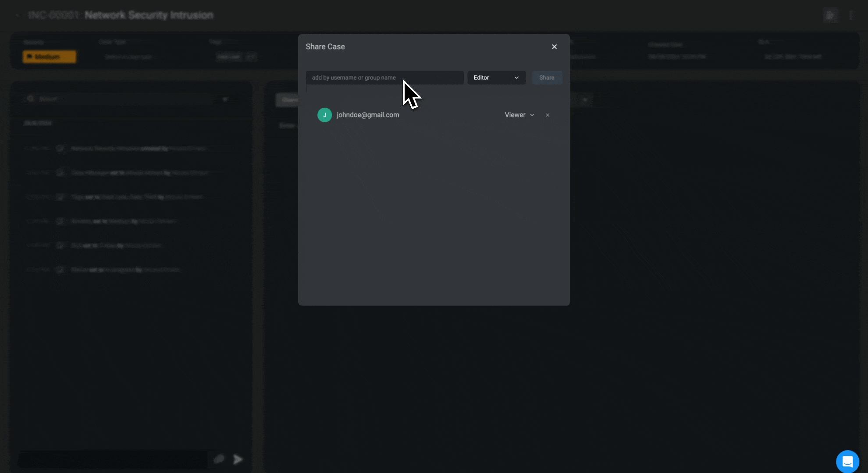Click the back arrow before case title
868x473 pixels.
18,15
